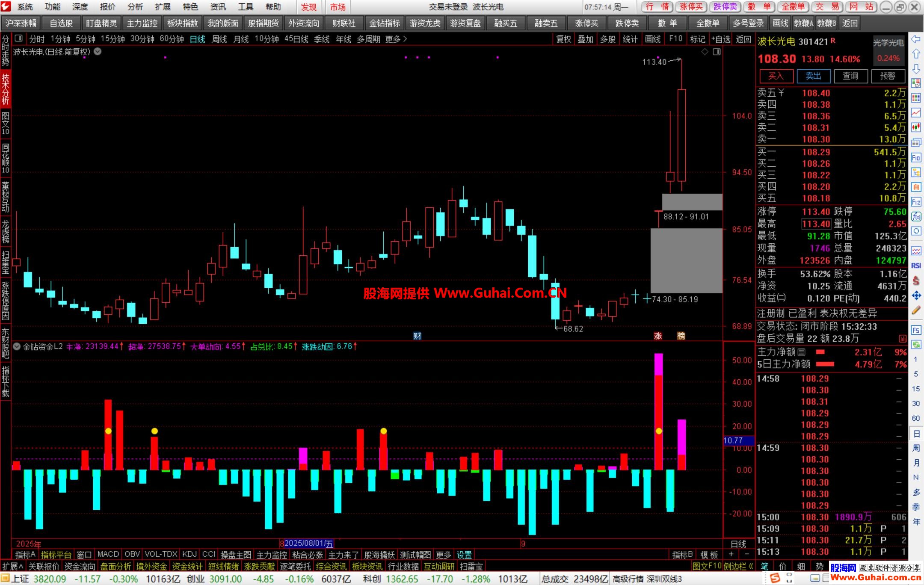Toggle 叠加 overlay in chart toolbar

point(586,39)
